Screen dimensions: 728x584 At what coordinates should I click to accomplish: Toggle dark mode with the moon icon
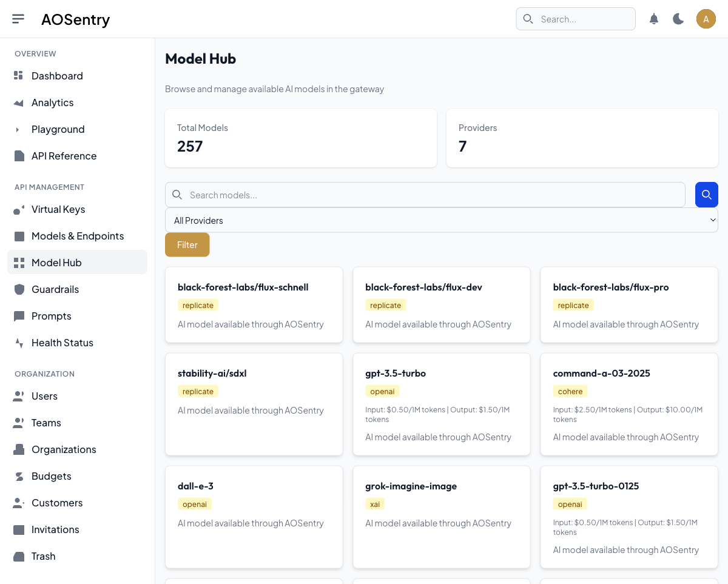(x=678, y=19)
